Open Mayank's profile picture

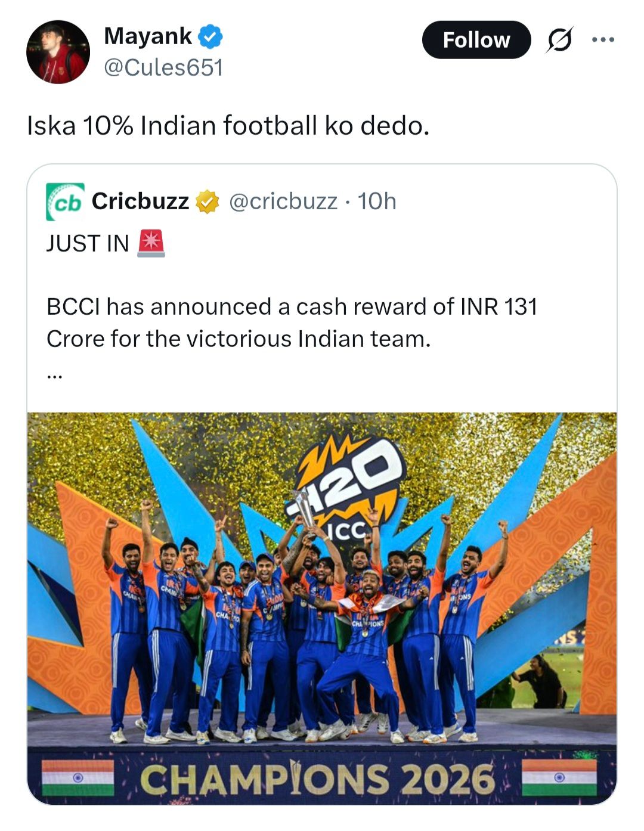(58, 52)
